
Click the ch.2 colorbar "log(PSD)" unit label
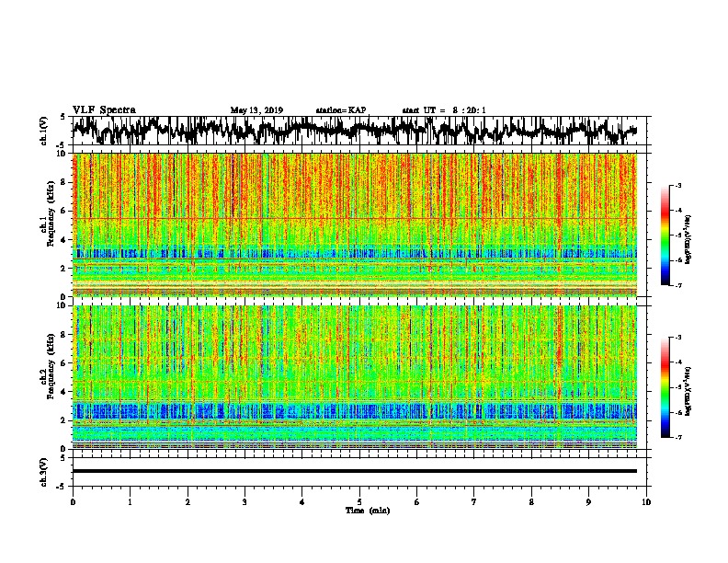[x=688, y=392]
